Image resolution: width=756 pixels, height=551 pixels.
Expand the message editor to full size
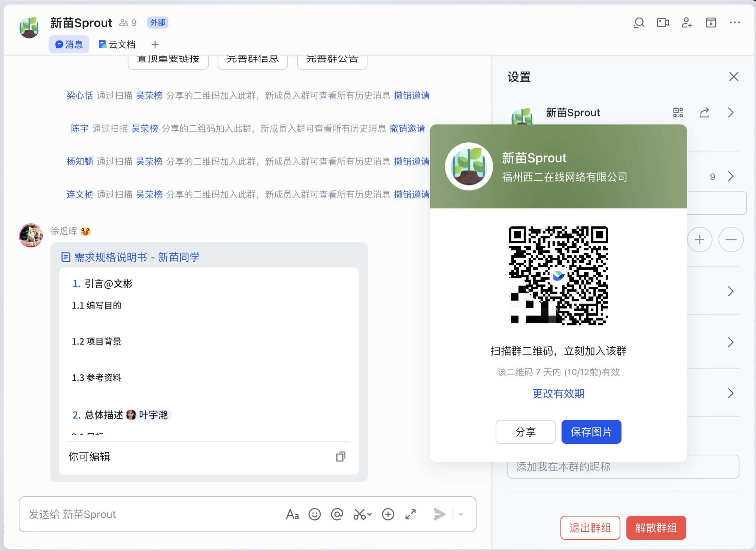tap(411, 514)
